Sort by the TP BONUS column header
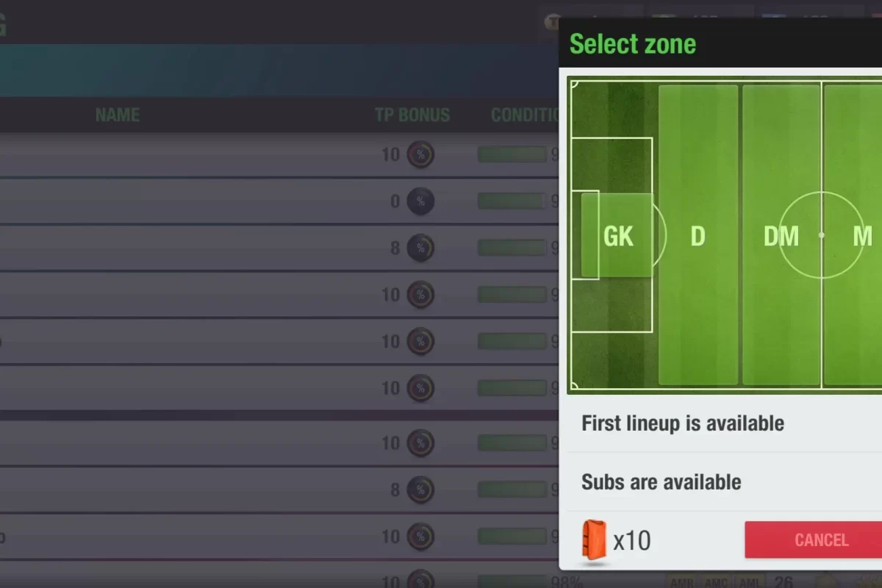Screen dimensions: 882x588 (x=412, y=115)
